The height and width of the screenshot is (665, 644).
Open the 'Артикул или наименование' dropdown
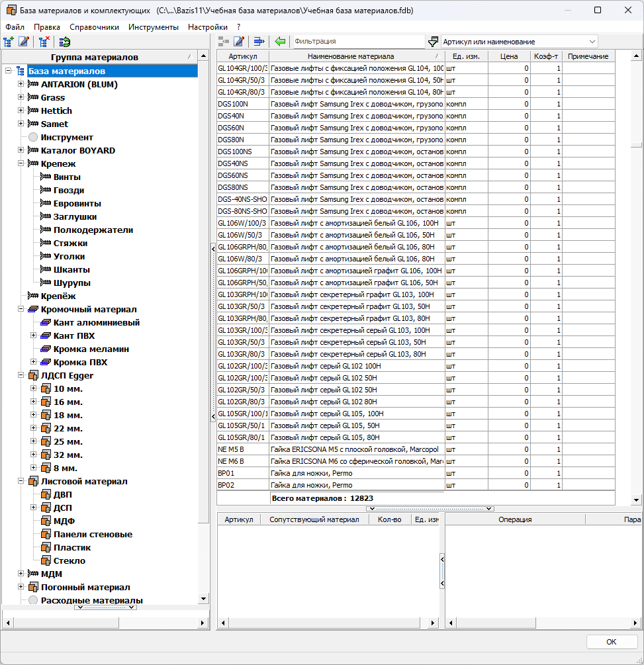(591, 42)
